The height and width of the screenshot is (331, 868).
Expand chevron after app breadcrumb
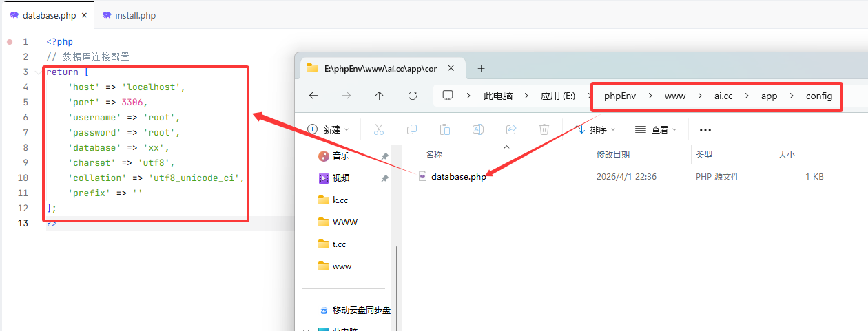point(792,96)
